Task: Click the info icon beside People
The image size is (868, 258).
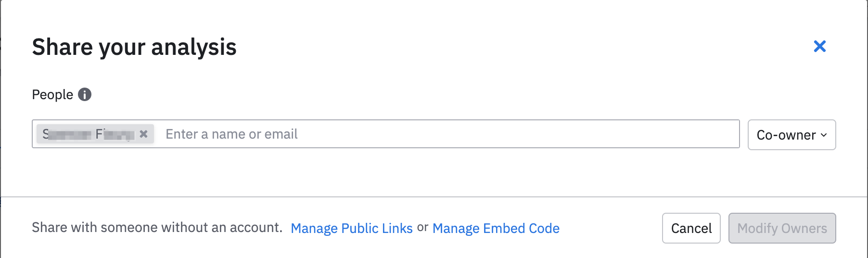Action: point(85,94)
